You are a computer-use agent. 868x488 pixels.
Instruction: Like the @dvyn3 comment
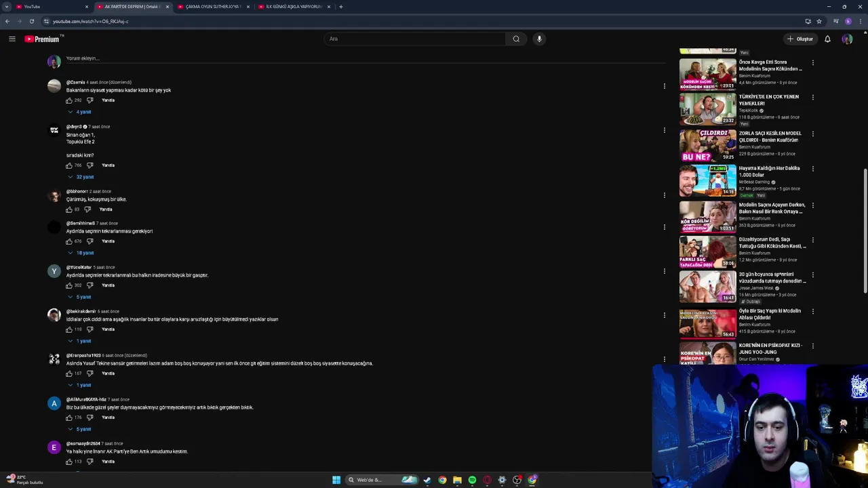[69, 165]
